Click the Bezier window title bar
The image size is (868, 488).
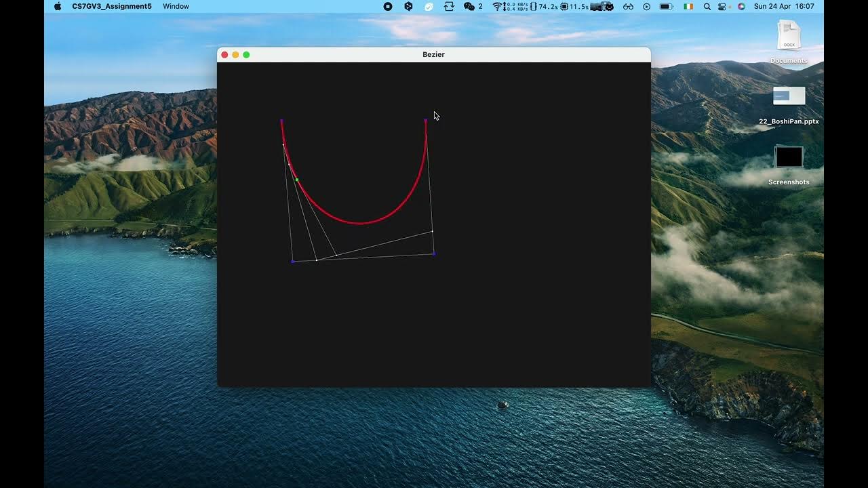click(x=434, y=54)
